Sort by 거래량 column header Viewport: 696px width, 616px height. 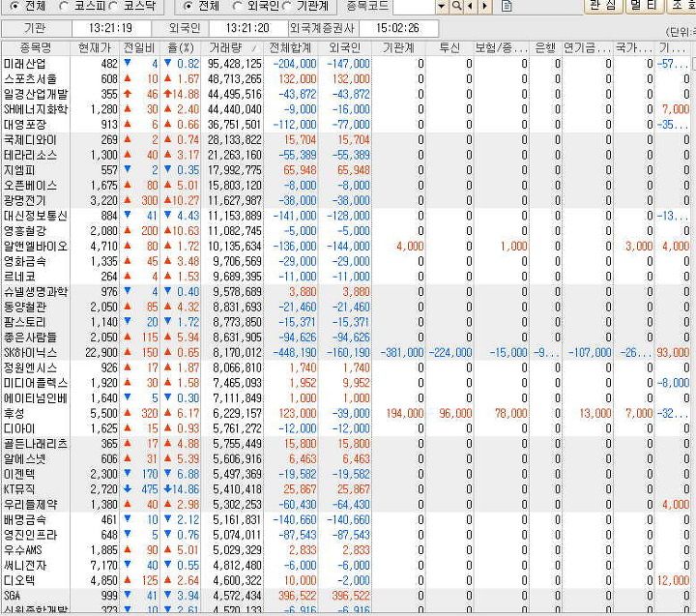234,47
